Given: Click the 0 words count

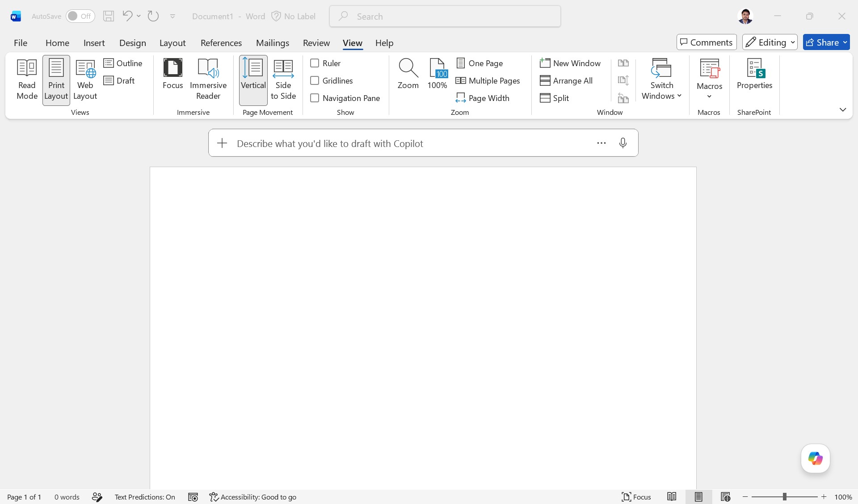Looking at the screenshot, I should click(67, 497).
